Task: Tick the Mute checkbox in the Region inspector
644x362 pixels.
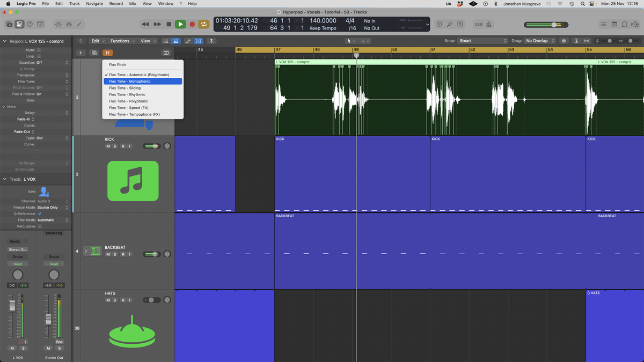Action: pyautogui.click(x=39, y=50)
